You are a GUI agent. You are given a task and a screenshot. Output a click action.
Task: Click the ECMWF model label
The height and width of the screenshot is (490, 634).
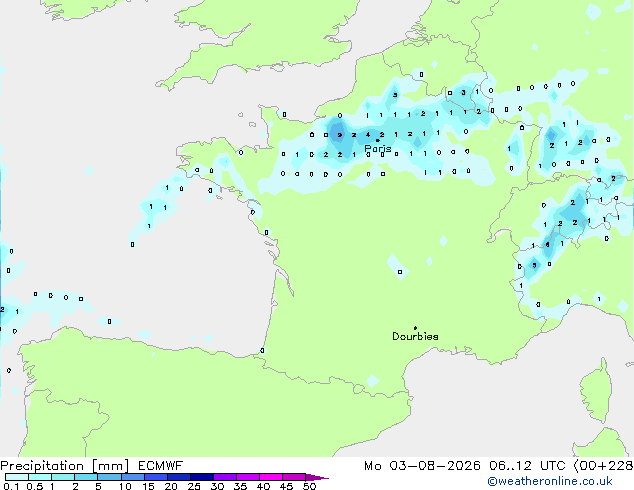tap(161, 466)
